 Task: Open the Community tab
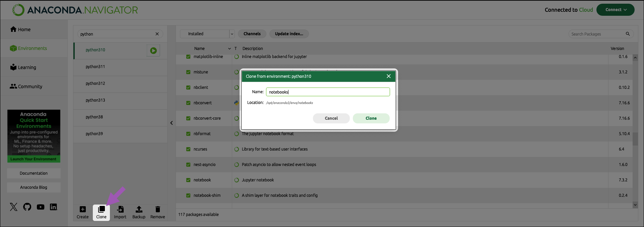click(34, 87)
